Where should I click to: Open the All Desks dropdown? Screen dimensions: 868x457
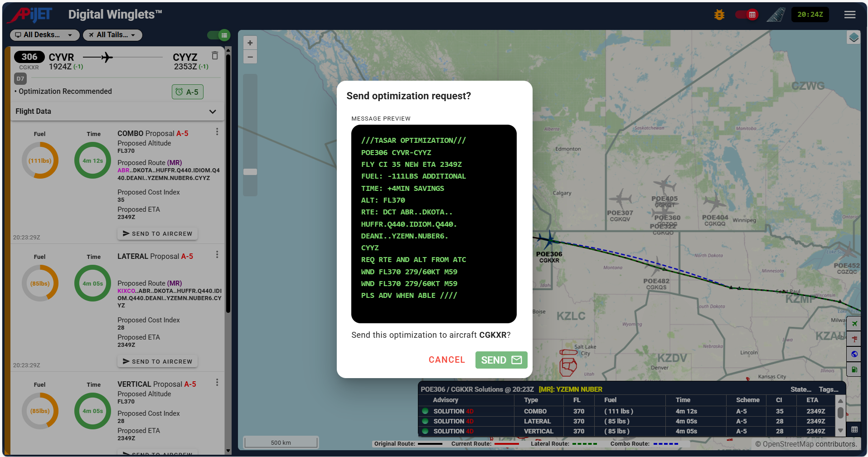click(44, 35)
